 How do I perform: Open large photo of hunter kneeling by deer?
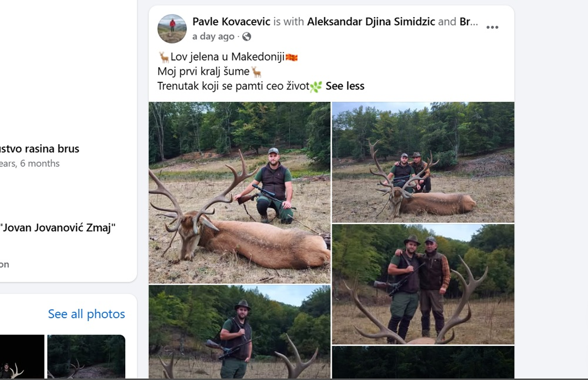point(240,192)
